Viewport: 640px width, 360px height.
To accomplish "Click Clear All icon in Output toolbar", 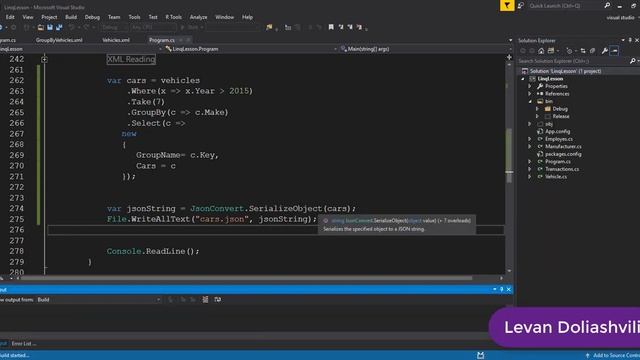I will 205,300.
